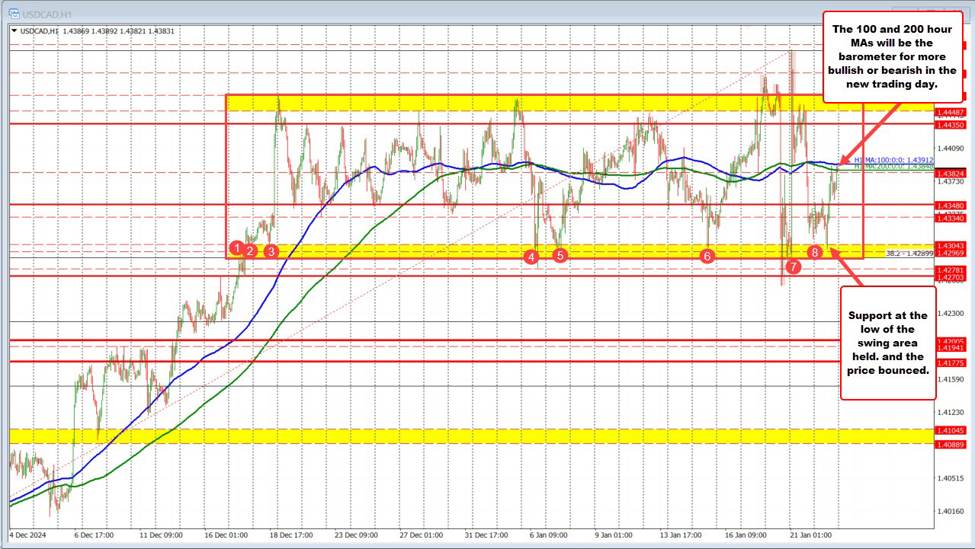The width and height of the screenshot is (975, 549).
Task: Click the 1.42300 price axis value
Action: [950, 313]
